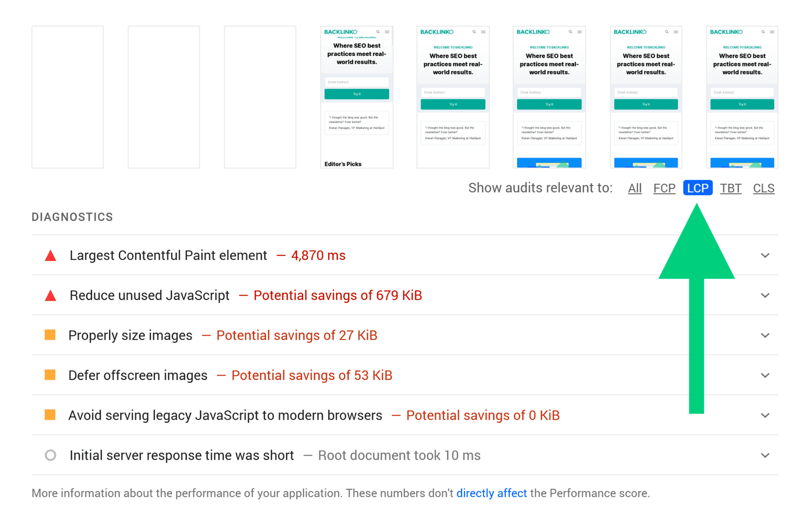Viewport: 810px width, 532px height.
Task: Open the "directly affect" link
Action: (x=491, y=493)
